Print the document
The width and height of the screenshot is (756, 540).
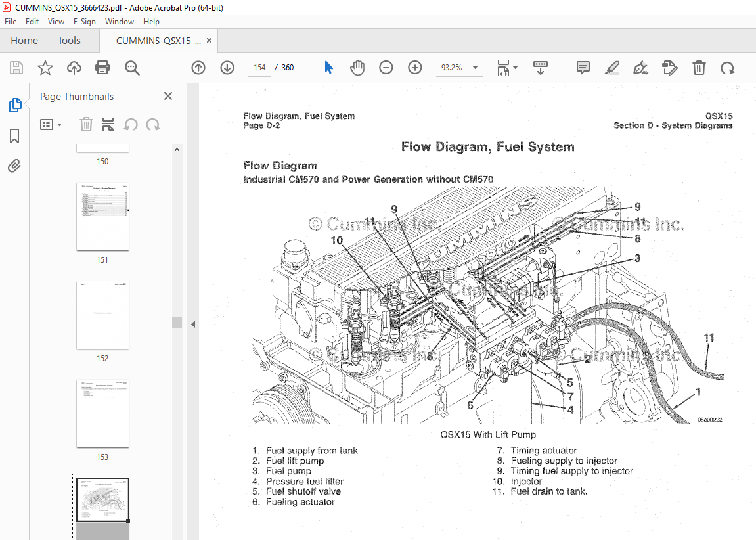tap(102, 68)
